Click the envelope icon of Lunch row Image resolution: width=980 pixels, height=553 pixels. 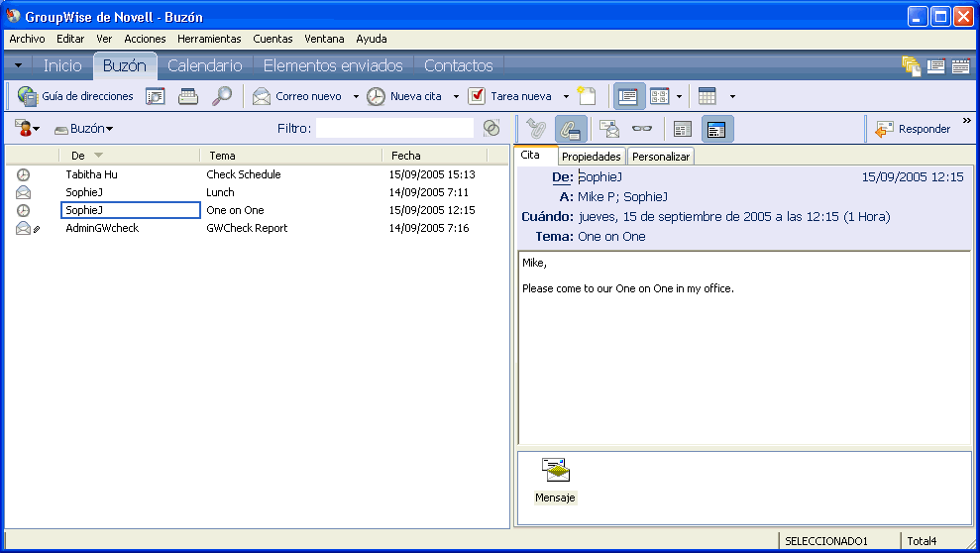coord(23,192)
